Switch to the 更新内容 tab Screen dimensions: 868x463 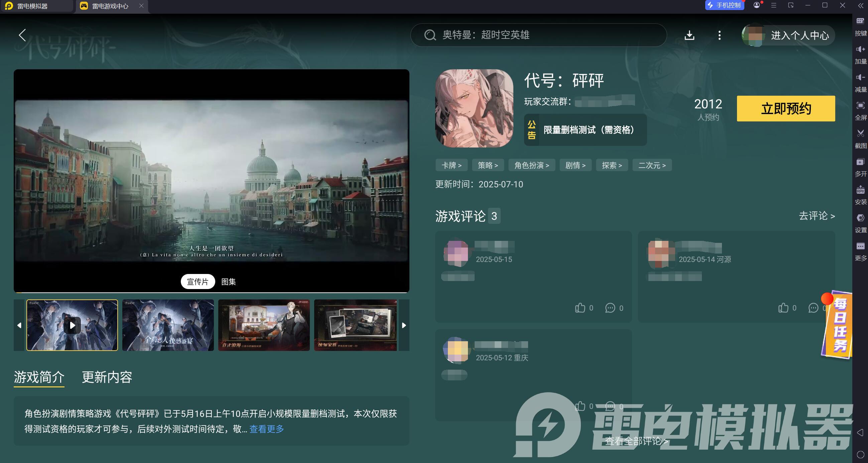[x=107, y=377]
